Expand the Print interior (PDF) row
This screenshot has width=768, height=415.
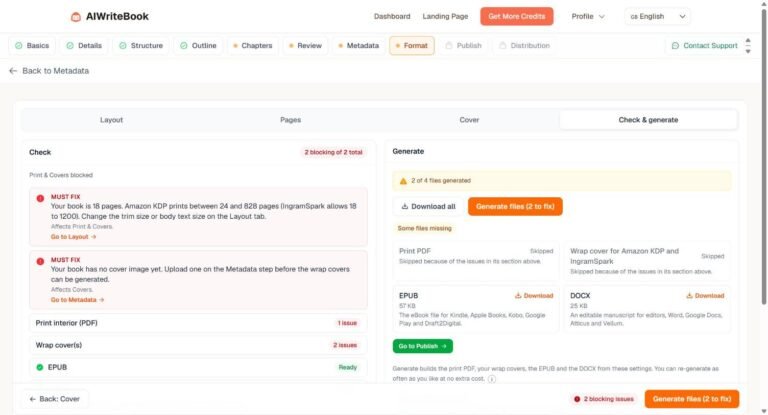[198, 323]
